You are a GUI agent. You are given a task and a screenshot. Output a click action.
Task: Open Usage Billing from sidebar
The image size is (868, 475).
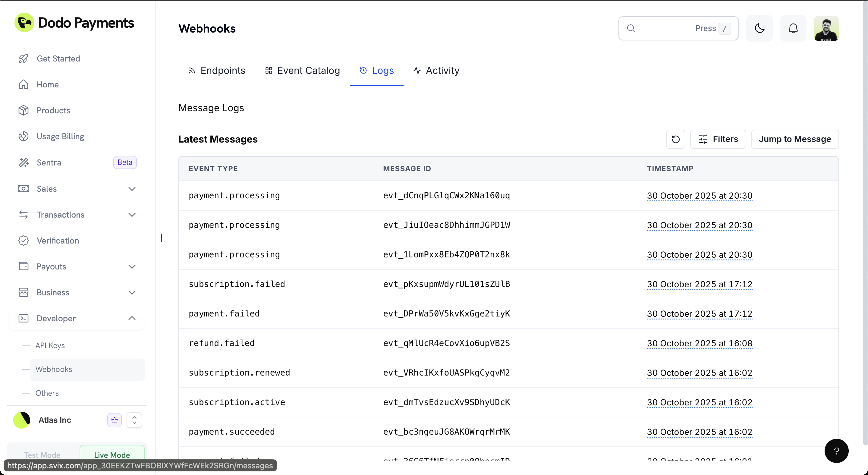click(x=60, y=137)
